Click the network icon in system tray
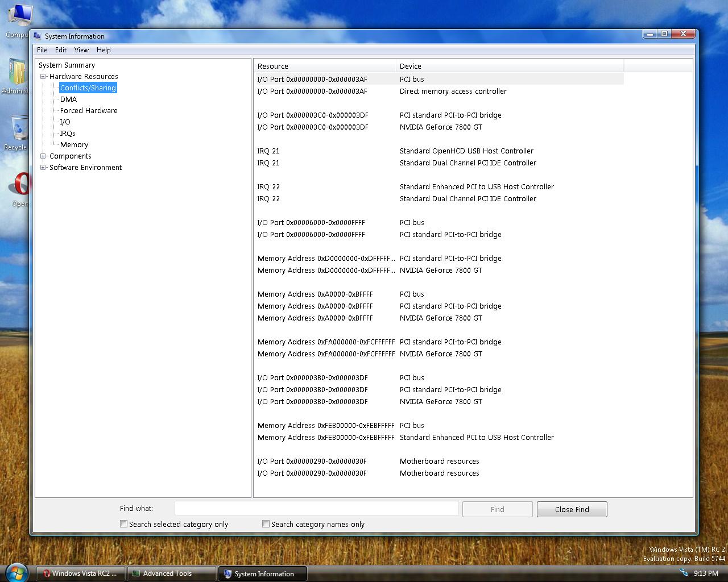The width and height of the screenshot is (728, 582). click(683, 572)
